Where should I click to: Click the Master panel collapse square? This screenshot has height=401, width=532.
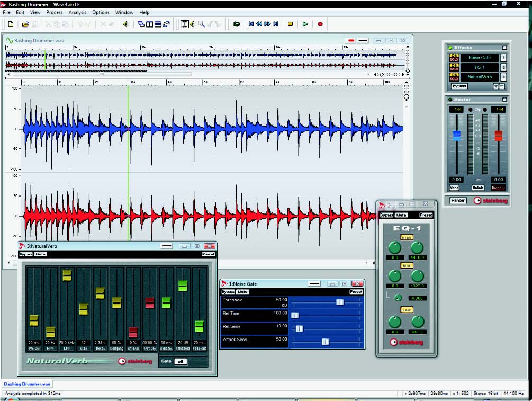(504, 100)
